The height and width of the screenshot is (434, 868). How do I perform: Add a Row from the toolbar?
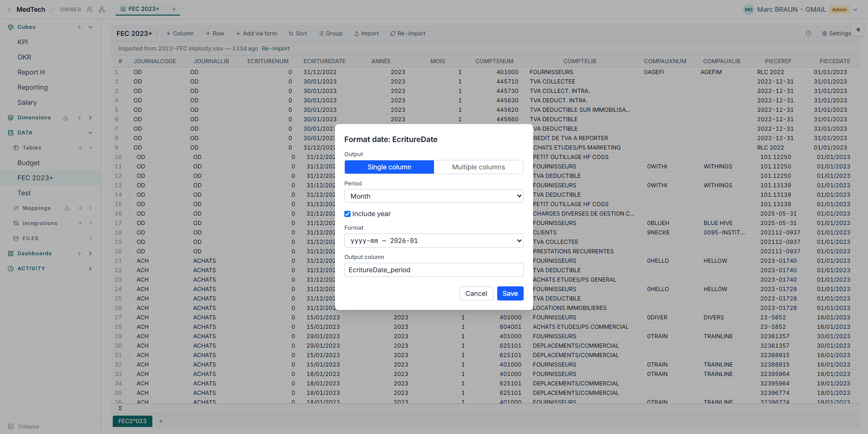pos(215,33)
